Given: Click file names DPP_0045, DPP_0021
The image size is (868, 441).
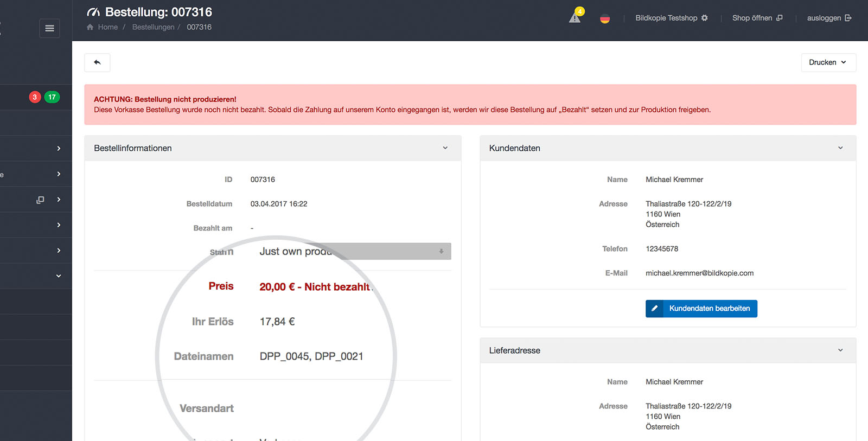Looking at the screenshot, I should 311,356.
